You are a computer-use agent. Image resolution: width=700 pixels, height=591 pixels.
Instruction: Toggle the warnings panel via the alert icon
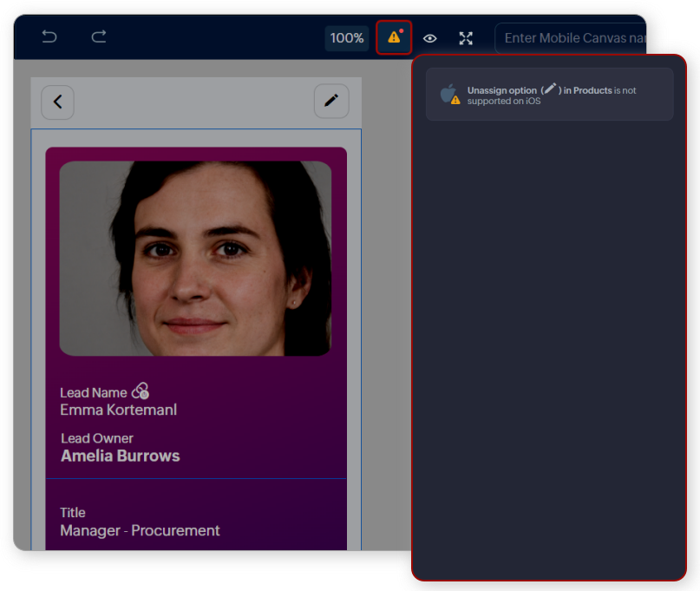394,37
